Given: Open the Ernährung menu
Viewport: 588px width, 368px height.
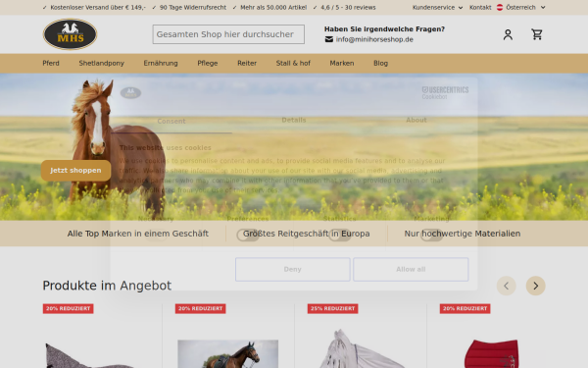Looking at the screenshot, I should (x=161, y=63).
